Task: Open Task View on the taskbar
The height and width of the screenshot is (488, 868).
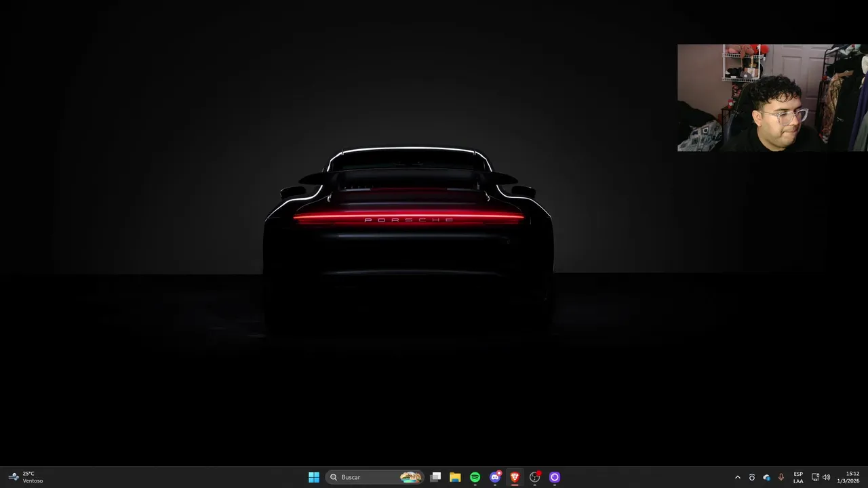Action: tap(435, 477)
